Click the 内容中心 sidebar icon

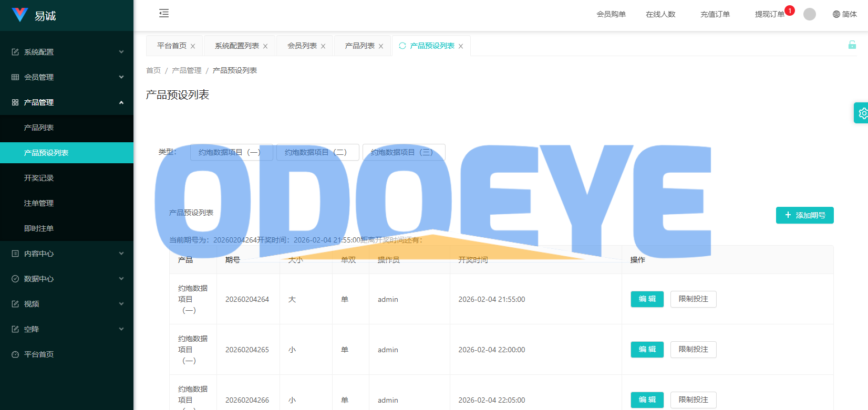(x=15, y=254)
